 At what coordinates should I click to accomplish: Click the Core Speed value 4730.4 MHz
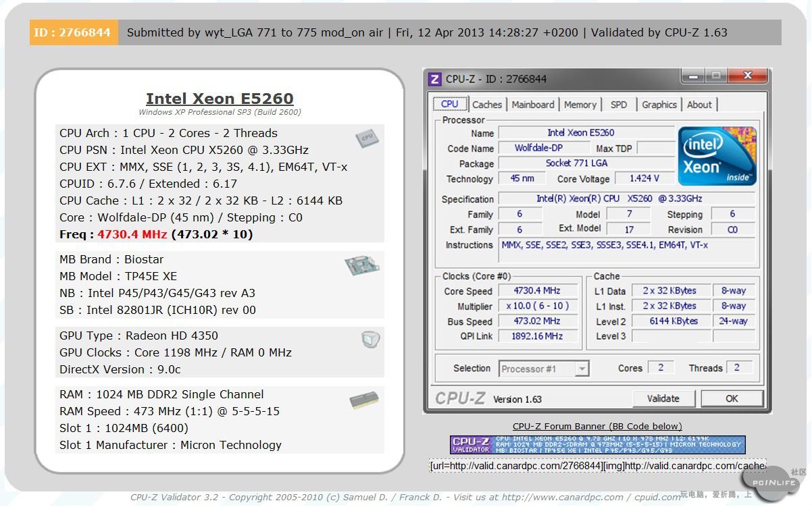click(537, 291)
